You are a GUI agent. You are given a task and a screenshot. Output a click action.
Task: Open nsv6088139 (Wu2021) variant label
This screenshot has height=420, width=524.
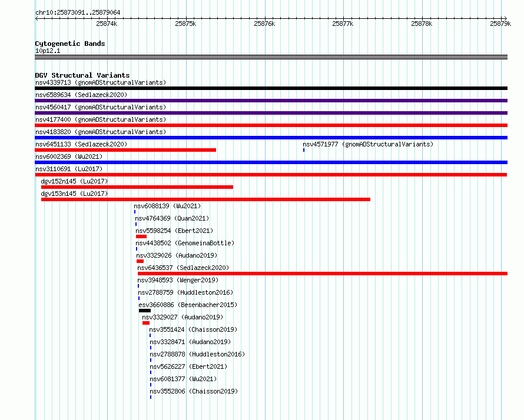[167, 206]
